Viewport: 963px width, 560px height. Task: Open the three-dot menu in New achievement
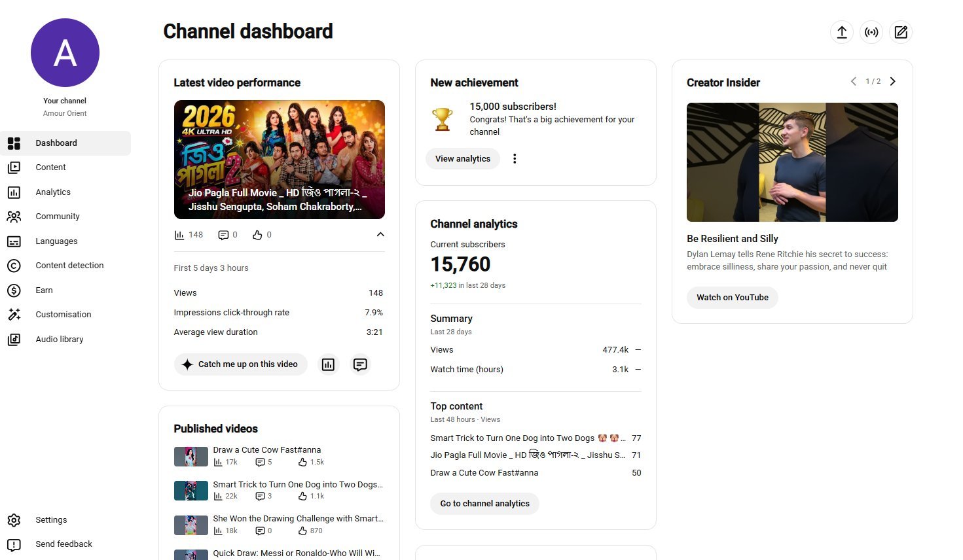[515, 159]
